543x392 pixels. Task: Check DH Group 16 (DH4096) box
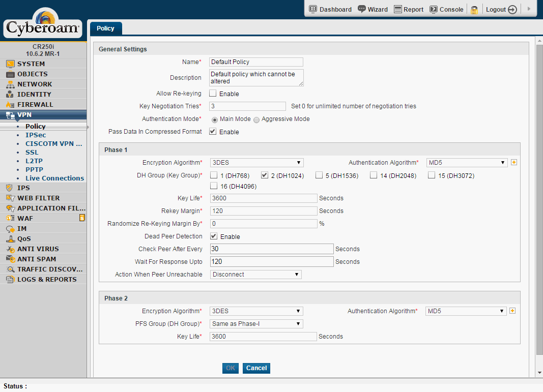click(x=214, y=186)
